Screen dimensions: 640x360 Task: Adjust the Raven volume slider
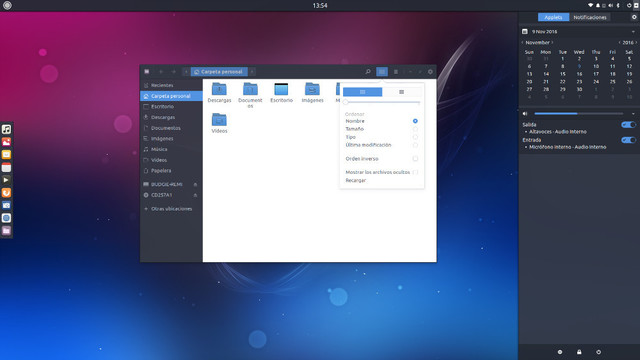tap(579, 113)
